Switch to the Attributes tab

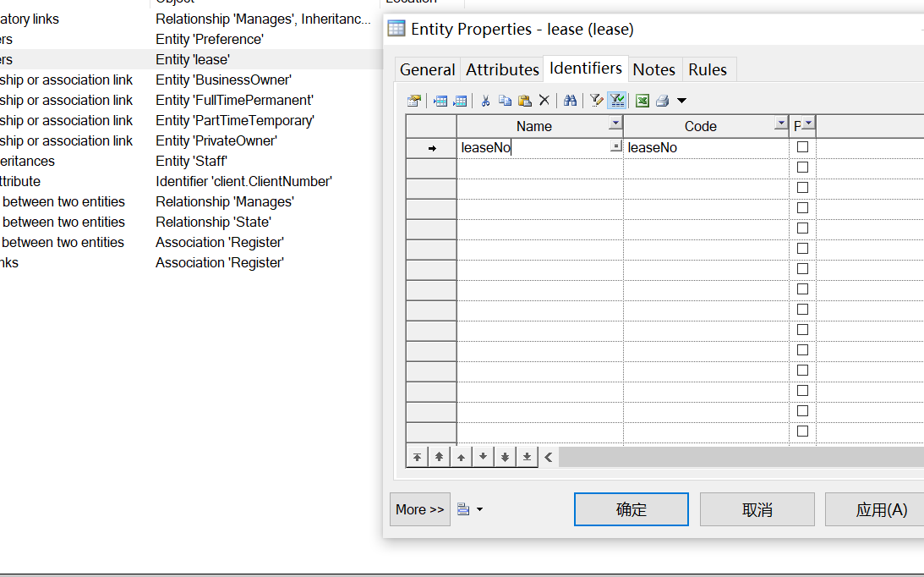click(x=501, y=69)
